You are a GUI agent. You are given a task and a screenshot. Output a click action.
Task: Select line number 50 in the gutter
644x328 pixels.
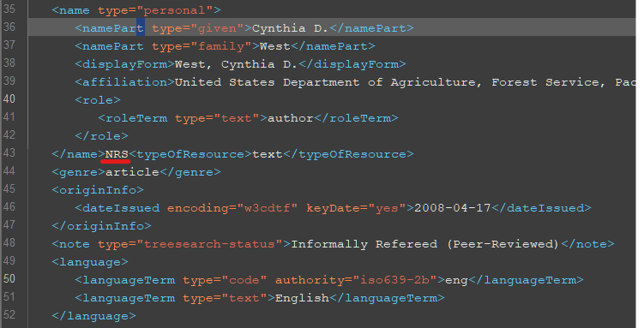coord(9,279)
